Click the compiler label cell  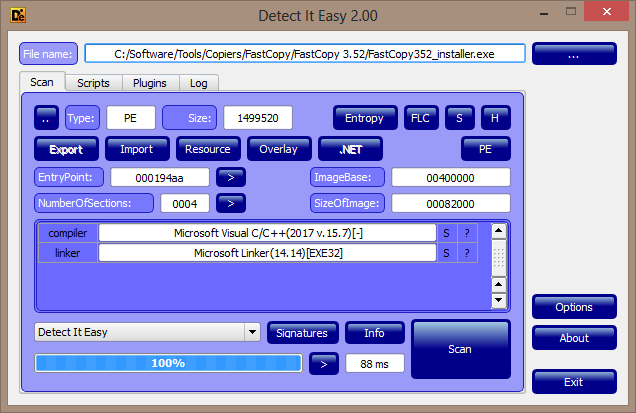(x=68, y=233)
